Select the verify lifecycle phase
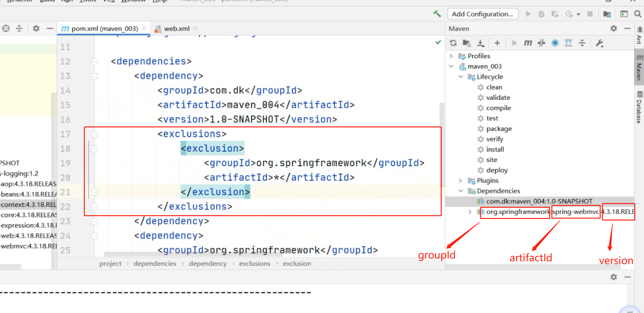644x313 pixels. [x=494, y=139]
